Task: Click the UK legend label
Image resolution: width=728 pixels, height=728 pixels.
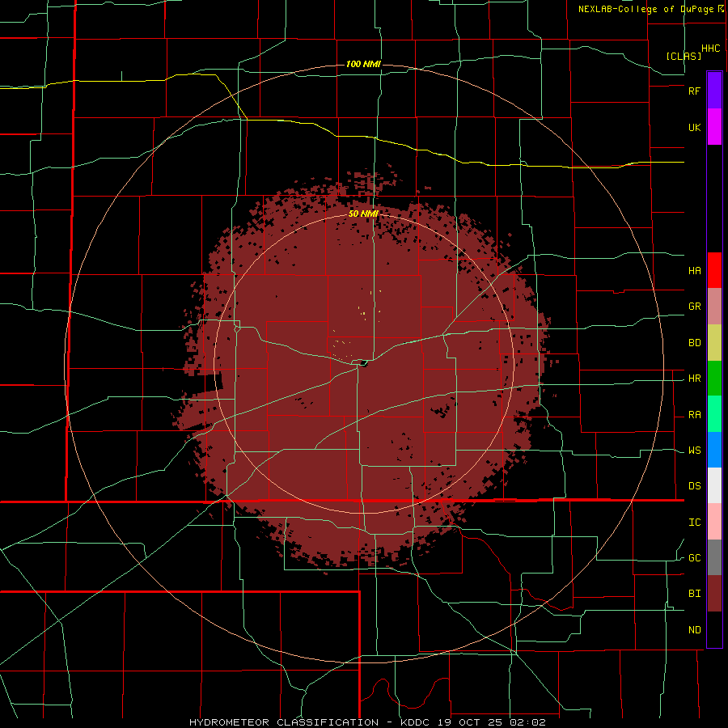Action: click(695, 128)
